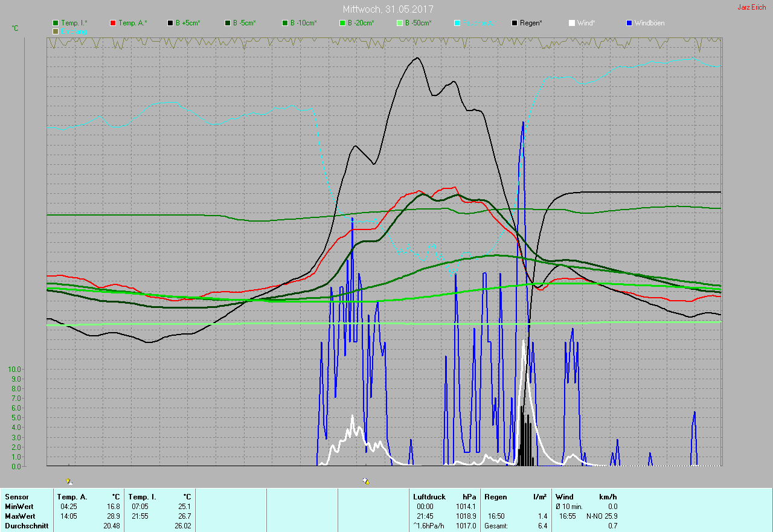Click the average outside temperature "20.48"

[111, 526]
